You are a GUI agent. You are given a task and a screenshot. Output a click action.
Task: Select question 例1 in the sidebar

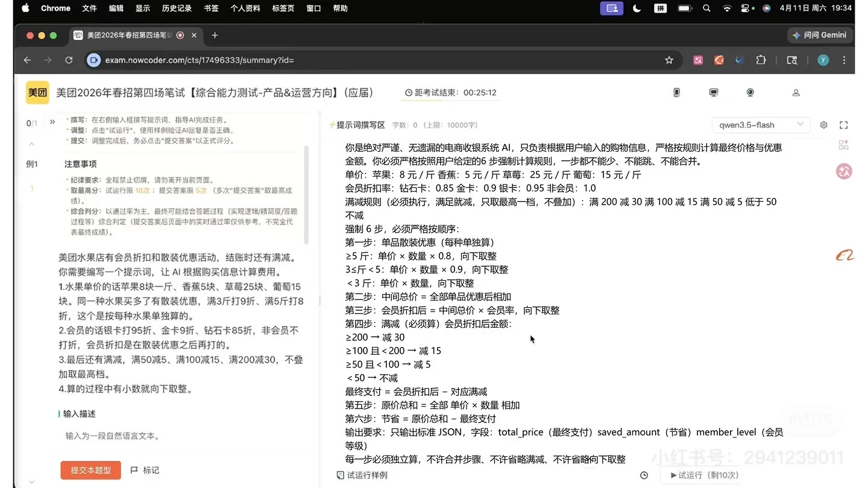(x=32, y=164)
